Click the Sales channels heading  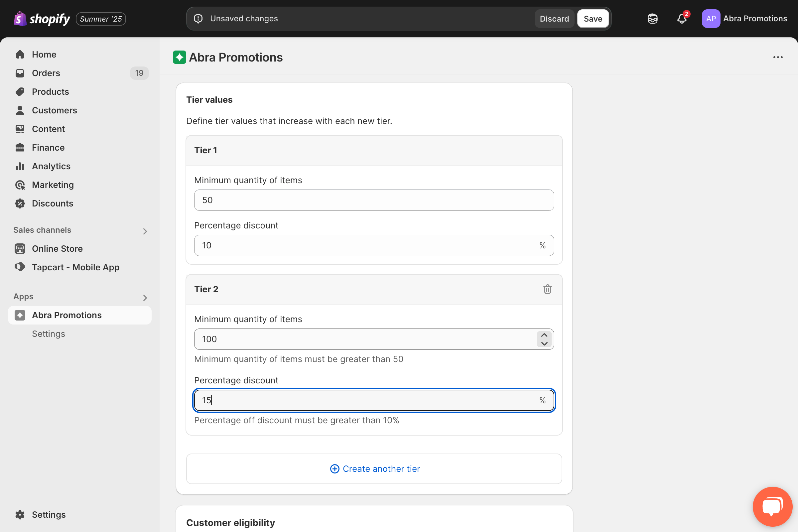[x=43, y=230]
